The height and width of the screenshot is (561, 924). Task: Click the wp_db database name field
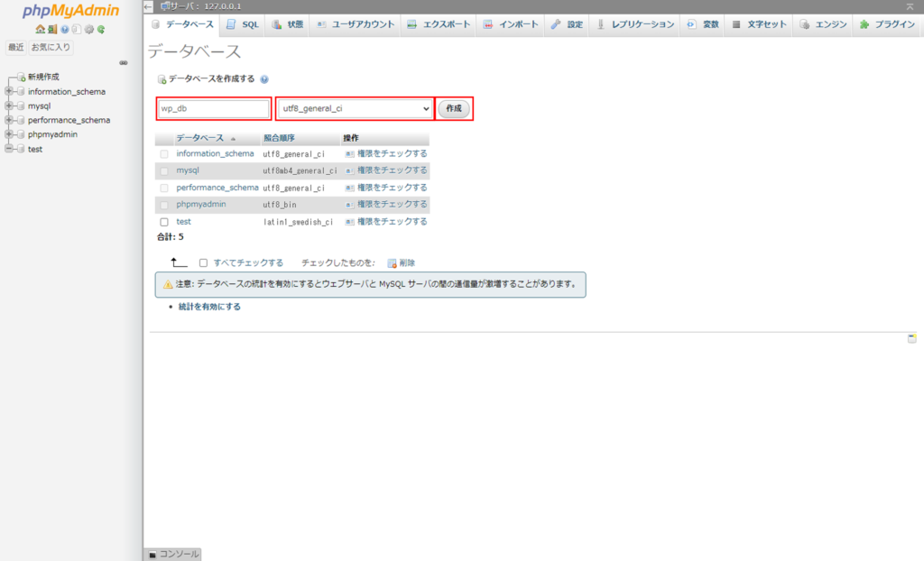pyautogui.click(x=214, y=108)
